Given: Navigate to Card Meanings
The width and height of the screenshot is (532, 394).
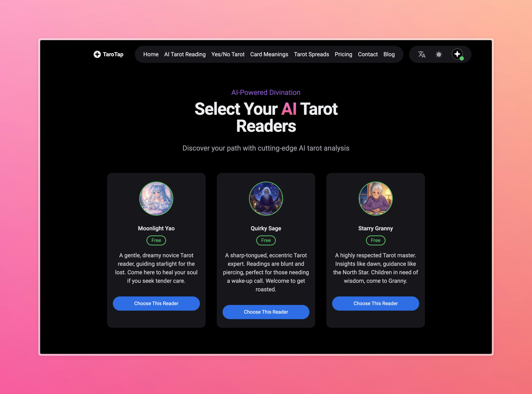Looking at the screenshot, I should (x=269, y=54).
